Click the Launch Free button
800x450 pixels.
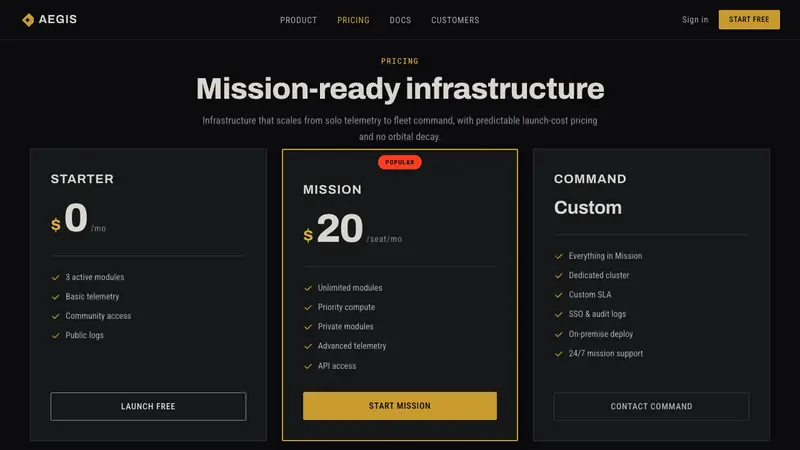pos(148,406)
